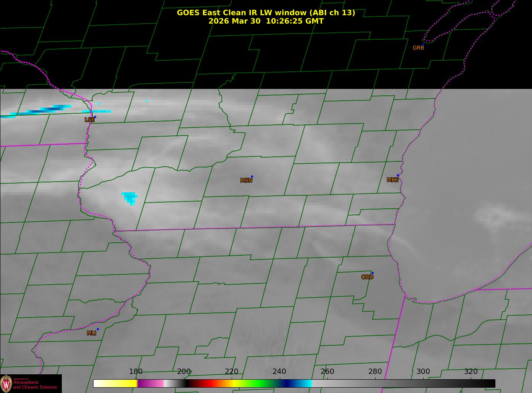This screenshot has height=393, width=532.
Task: Click the Atmospheric and Oceanic Sciences text
Action: [35, 385]
